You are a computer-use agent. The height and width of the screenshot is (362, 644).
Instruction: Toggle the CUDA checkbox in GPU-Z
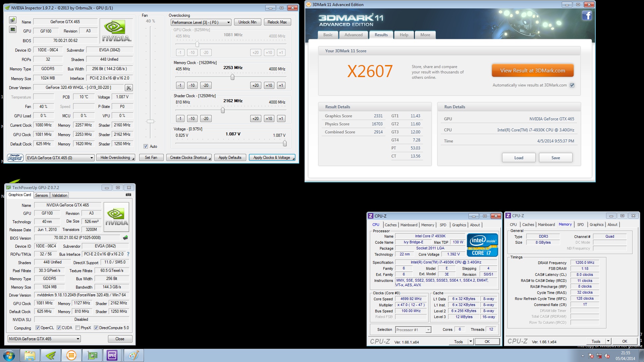pos(59,328)
